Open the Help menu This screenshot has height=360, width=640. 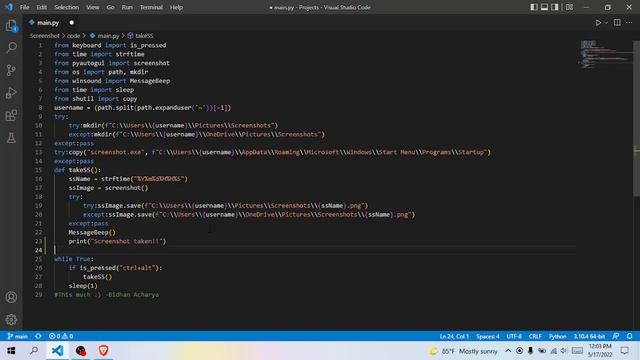coord(176,7)
